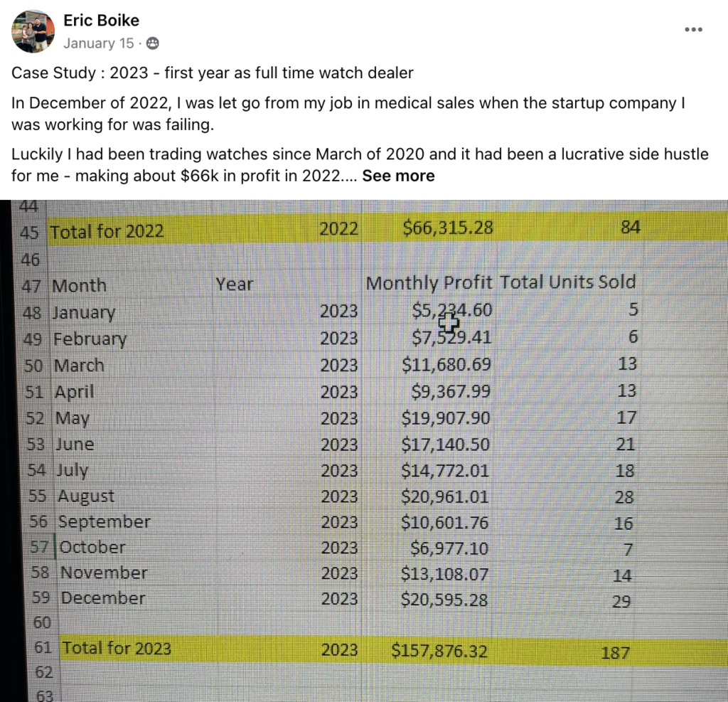This screenshot has height=702, width=728.
Task: Select the cursor icon over January's profit cell
Action: tap(449, 322)
